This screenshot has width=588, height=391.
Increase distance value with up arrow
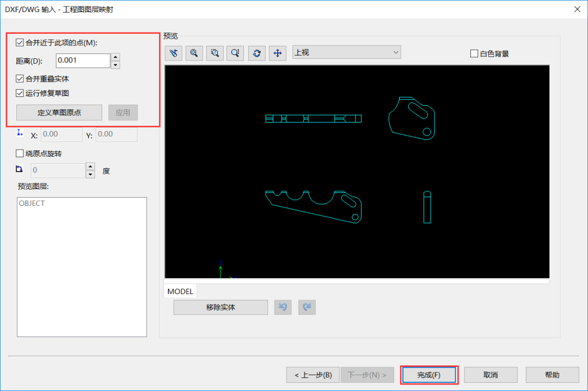[115, 57]
